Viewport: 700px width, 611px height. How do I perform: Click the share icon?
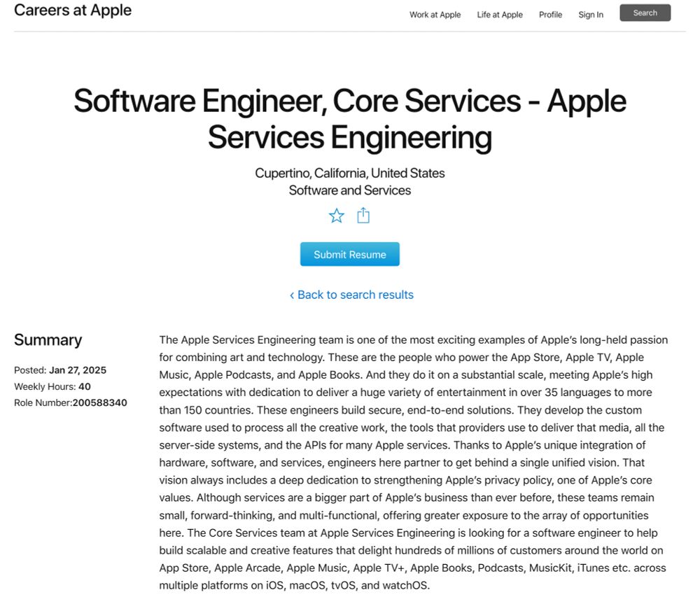(x=363, y=215)
